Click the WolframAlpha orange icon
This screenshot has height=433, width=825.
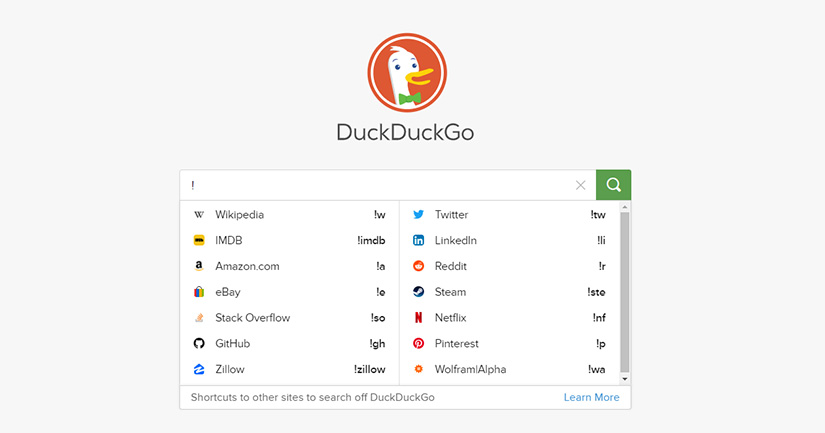point(418,369)
